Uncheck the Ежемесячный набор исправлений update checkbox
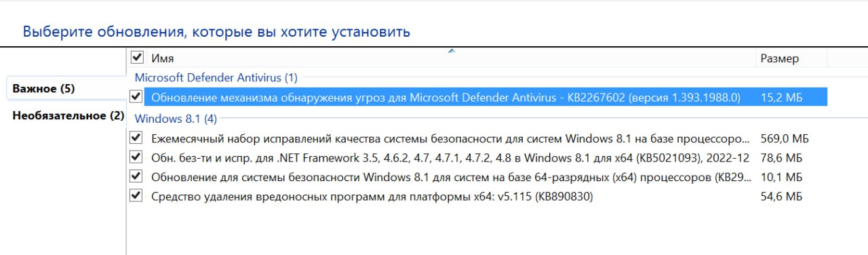The image size is (868, 255). point(136,138)
